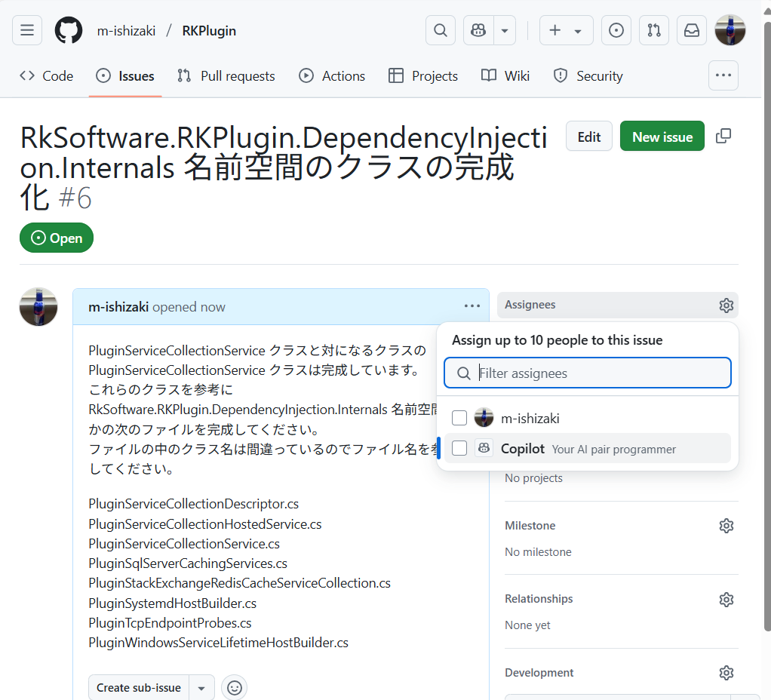Click 'PluginWindowsServiceLifetimeHostBuilder.cs' text
Image resolution: width=771 pixels, height=700 pixels.
[218, 643]
